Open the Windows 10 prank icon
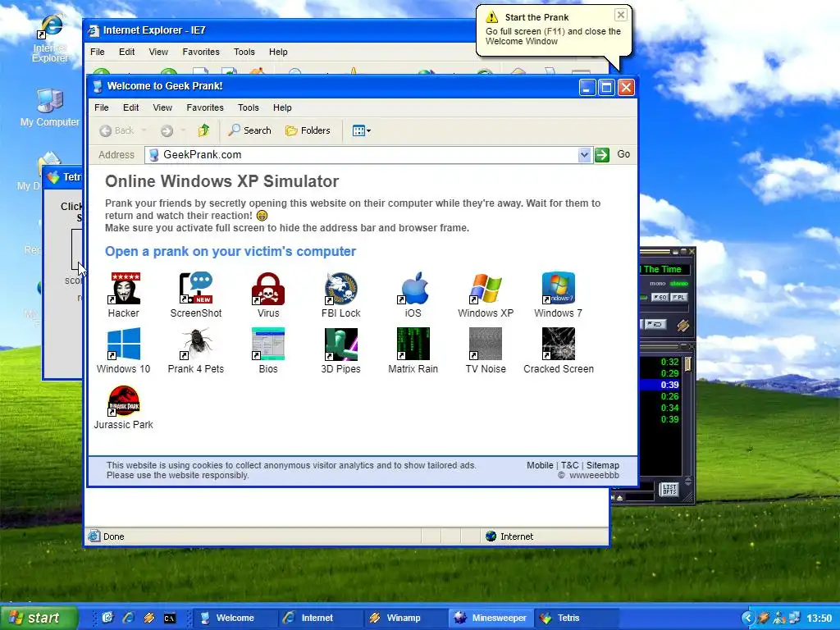 click(x=124, y=350)
